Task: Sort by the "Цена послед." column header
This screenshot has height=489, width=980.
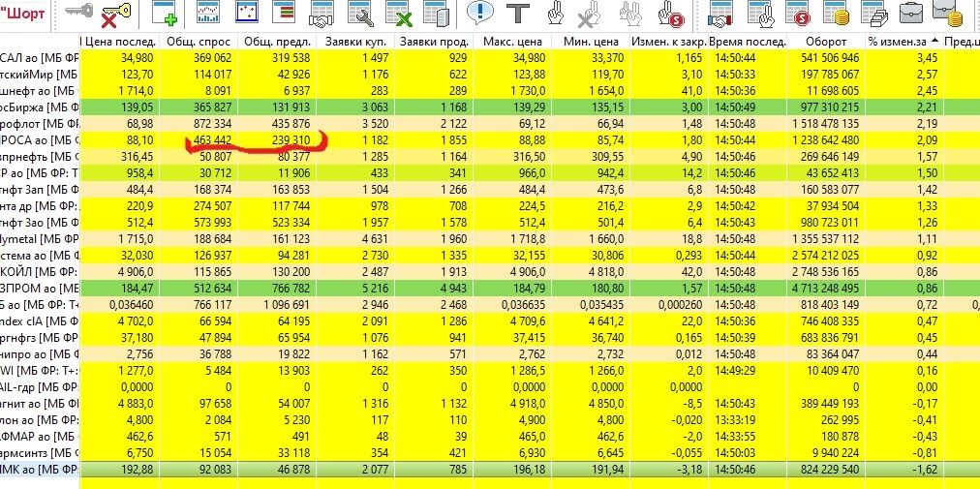Action: click(x=119, y=42)
